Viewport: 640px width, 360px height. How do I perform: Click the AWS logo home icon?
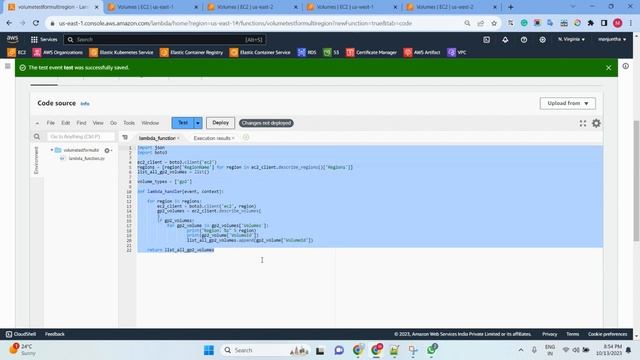[13, 39]
